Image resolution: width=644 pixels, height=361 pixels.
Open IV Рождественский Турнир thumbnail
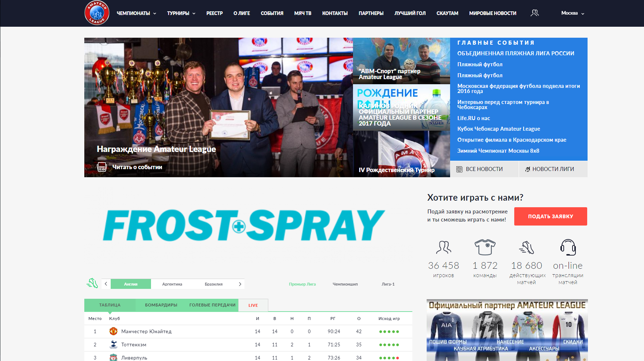click(401, 154)
